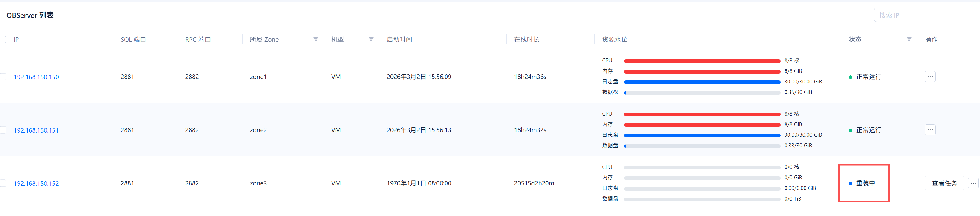Click the 日志盘 usage bar for 192.168.150.151
Screen dimensions: 980x216
coord(702,136)
